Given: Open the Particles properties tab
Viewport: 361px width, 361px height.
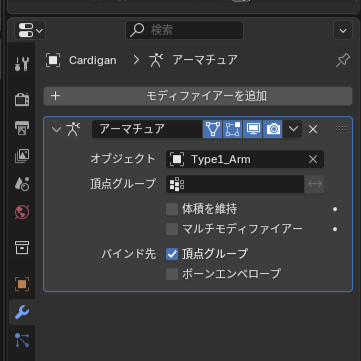Looking at the screenshot, I should point(22,340).
